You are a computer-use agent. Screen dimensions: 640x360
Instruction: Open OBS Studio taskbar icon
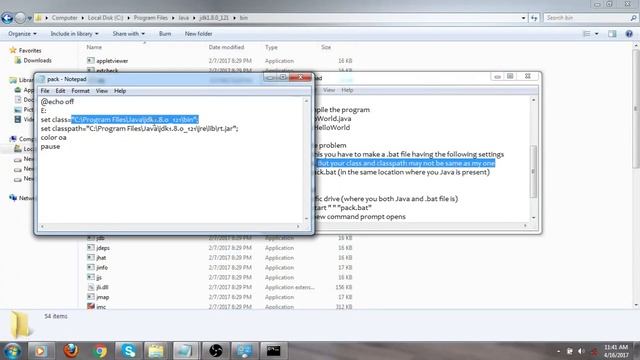coord(216,351)
